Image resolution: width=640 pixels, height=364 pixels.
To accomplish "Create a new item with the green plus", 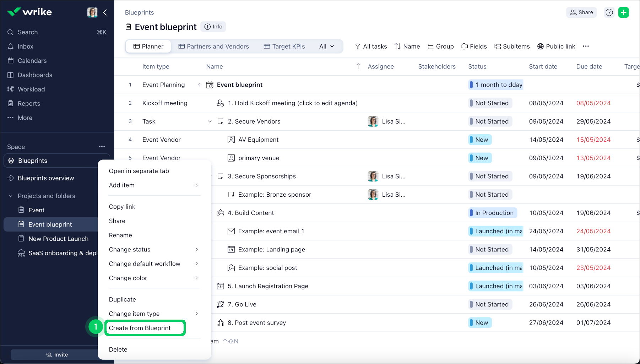I will 623,12.
